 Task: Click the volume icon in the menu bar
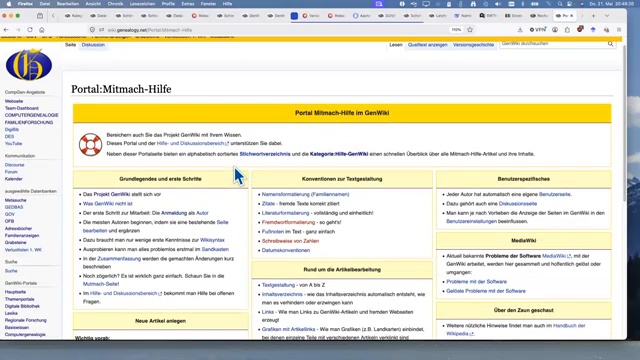click(498, 4)
